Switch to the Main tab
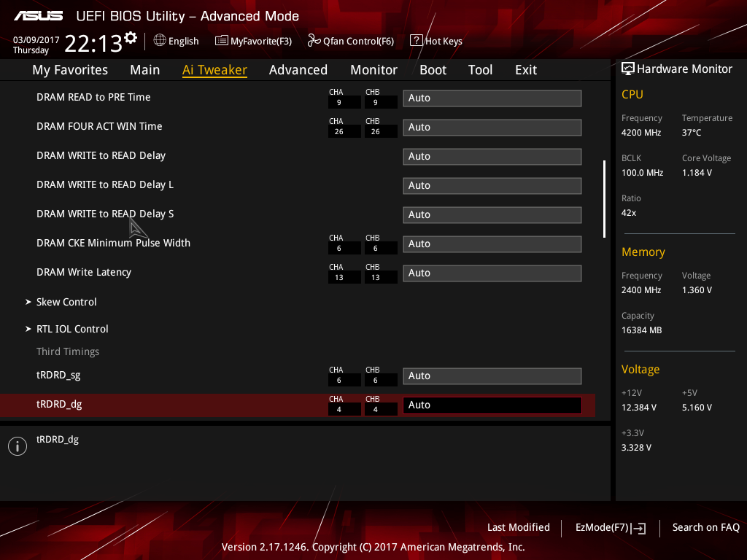The height and width of the screenshot is (560, 747). point(145,70)
